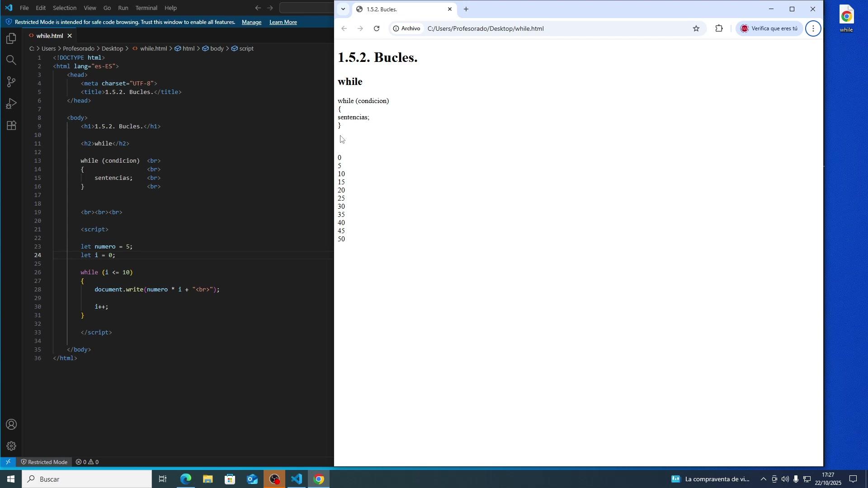Open the Terminal menu
The width and height of the screenshot is (868, 488).
[146, 8]
